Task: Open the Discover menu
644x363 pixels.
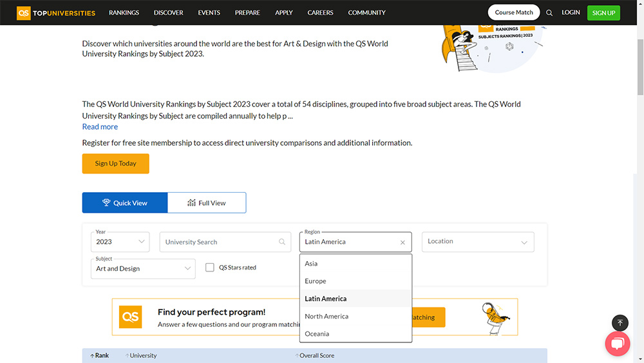Action: coord(168,13)
